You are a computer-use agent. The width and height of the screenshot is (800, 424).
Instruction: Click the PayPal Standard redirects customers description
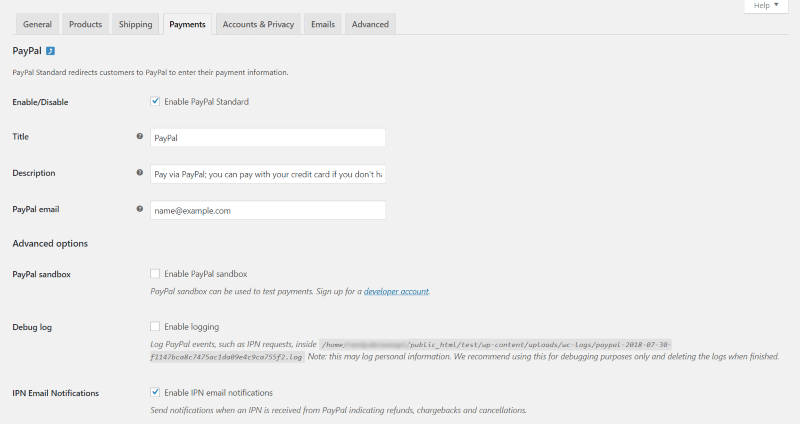[150, 72]
